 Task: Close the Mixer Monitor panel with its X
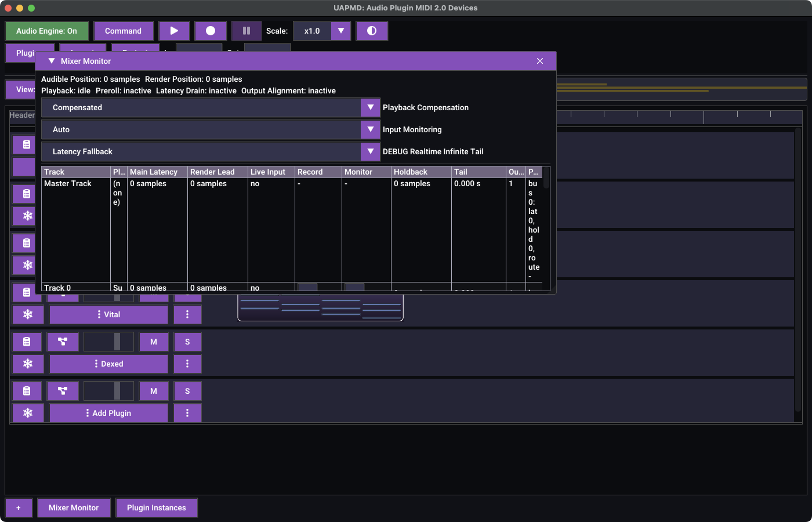pyautogui.click(x=540, y=61)
